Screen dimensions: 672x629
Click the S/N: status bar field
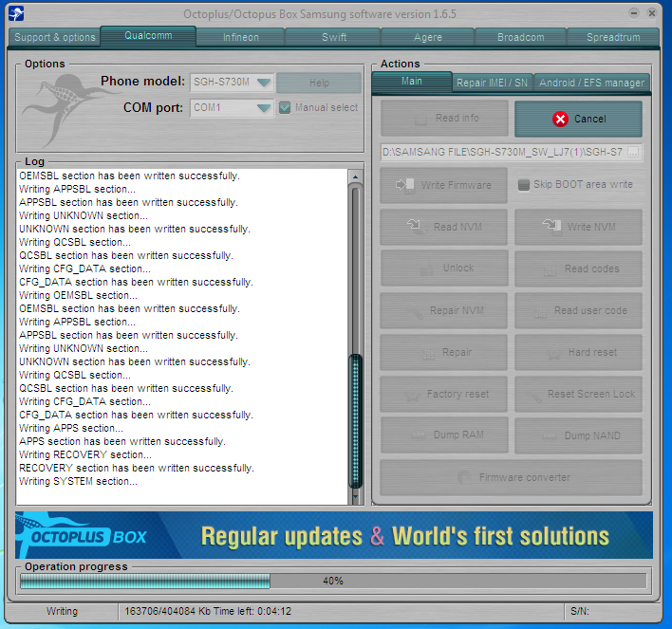click(x=579, y=611)
